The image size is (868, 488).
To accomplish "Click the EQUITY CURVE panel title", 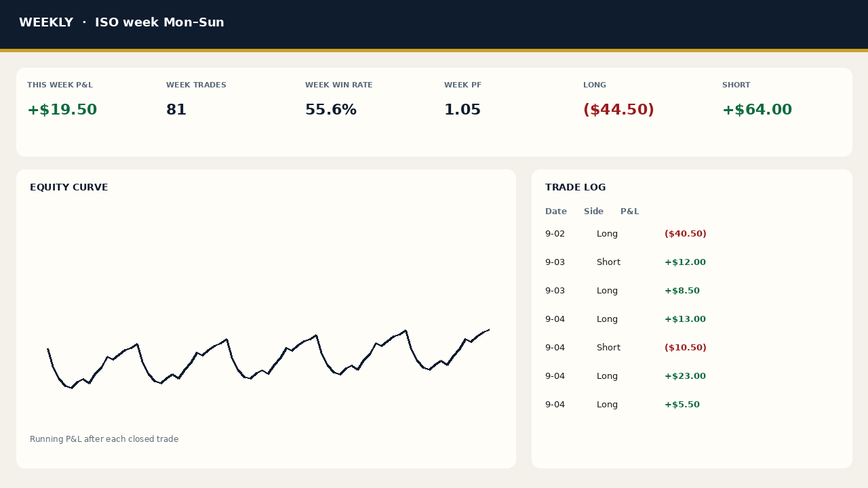I will pos(68,188).
